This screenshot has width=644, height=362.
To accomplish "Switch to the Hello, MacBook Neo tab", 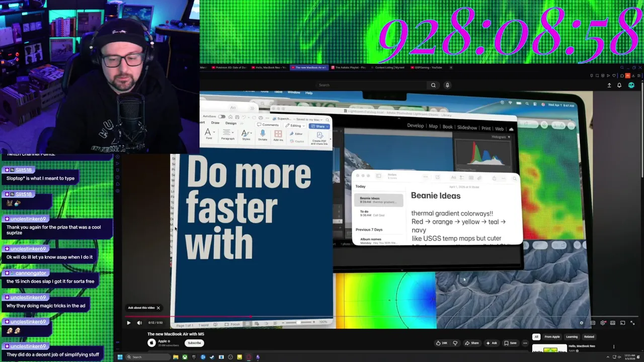I will click(x=269, y=67).
